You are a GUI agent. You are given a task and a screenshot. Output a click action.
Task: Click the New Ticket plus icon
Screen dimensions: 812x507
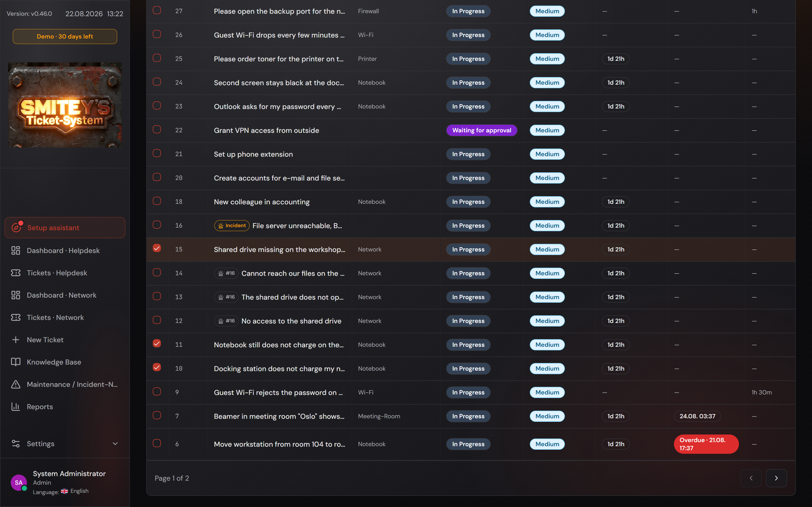pyautogui.click(x=16, y=340)
